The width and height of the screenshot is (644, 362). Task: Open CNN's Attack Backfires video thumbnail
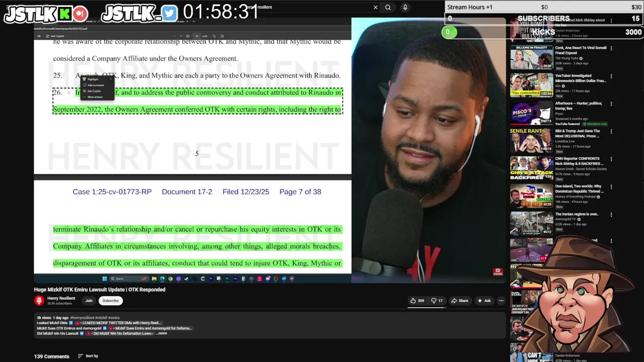pos(531,168)
